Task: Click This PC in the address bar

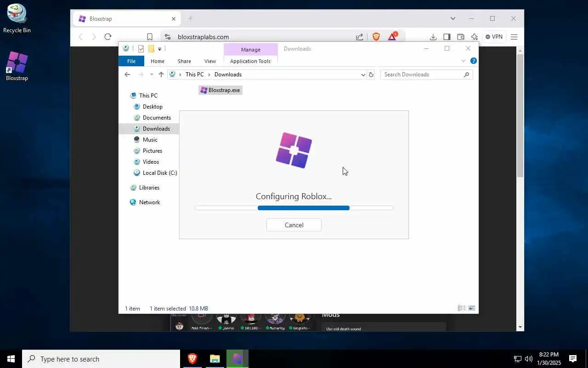Action: tap(194, 75)
